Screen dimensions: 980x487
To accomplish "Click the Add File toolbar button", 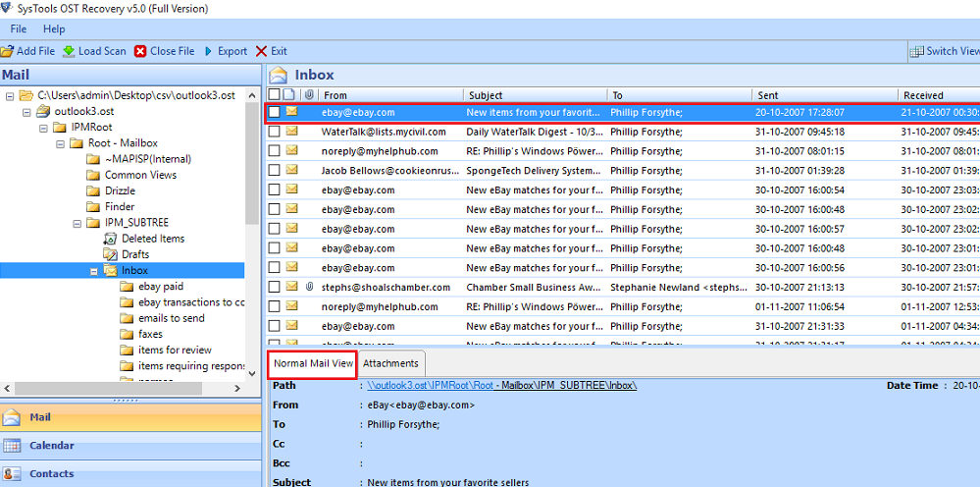I will coord(27,51).
